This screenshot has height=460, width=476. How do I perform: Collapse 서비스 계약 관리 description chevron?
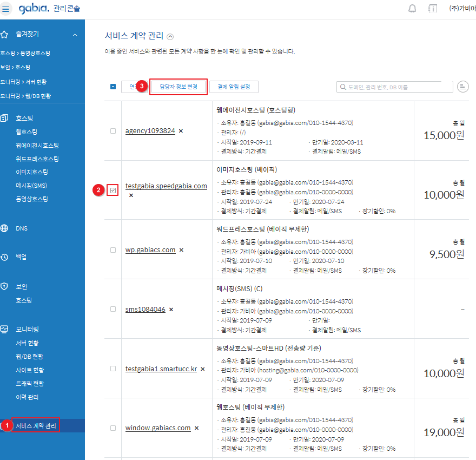(170, 37)
